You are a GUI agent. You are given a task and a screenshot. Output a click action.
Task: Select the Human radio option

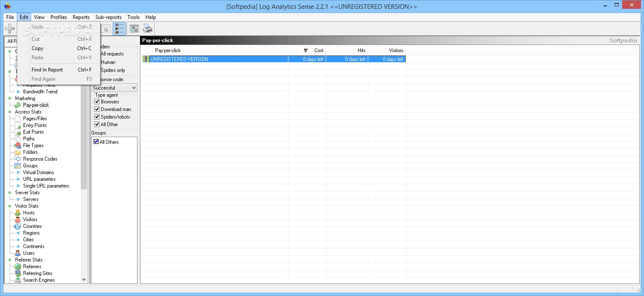coord(108,62)
